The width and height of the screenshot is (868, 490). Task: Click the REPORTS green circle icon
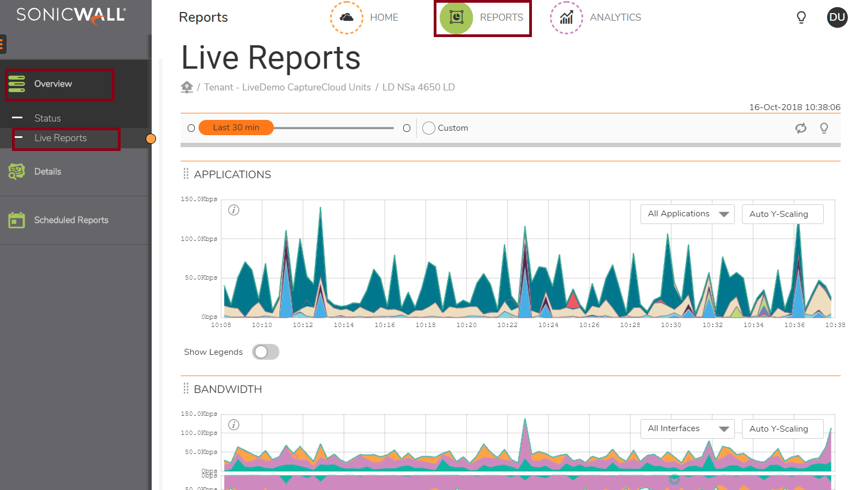point(456,17)
